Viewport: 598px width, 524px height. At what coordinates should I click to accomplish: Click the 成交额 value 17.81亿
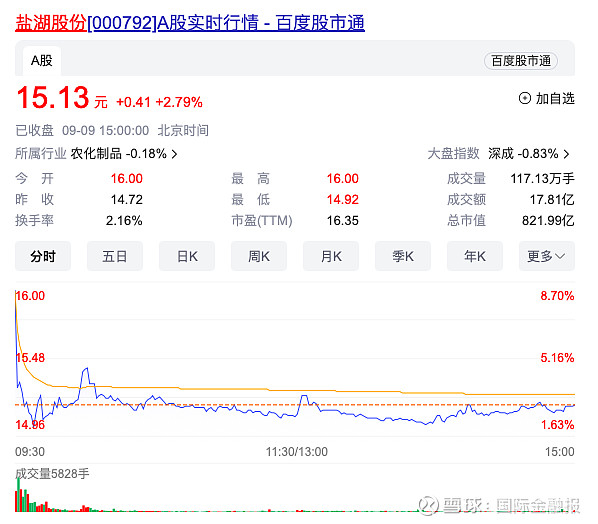[x=552, y=199]
